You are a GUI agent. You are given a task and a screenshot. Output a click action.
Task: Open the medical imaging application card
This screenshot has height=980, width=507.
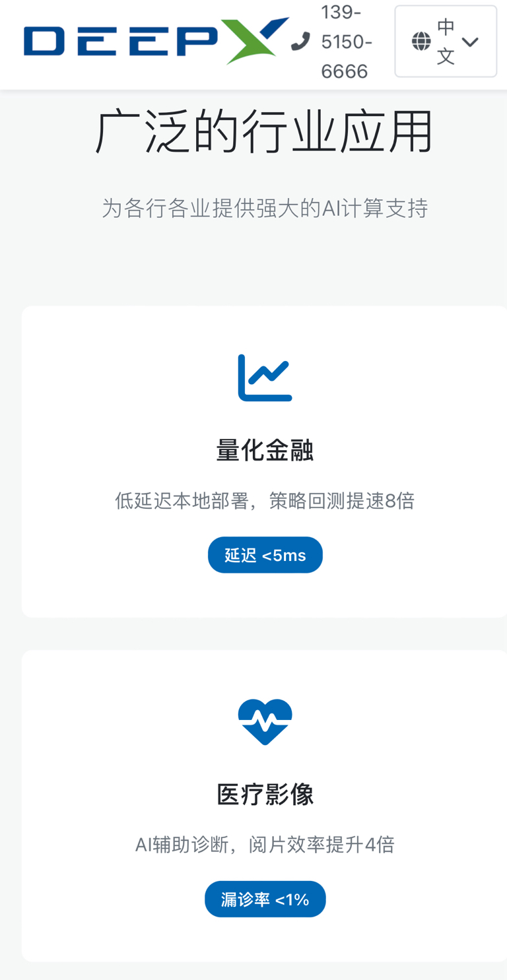[x=265, y=806]
